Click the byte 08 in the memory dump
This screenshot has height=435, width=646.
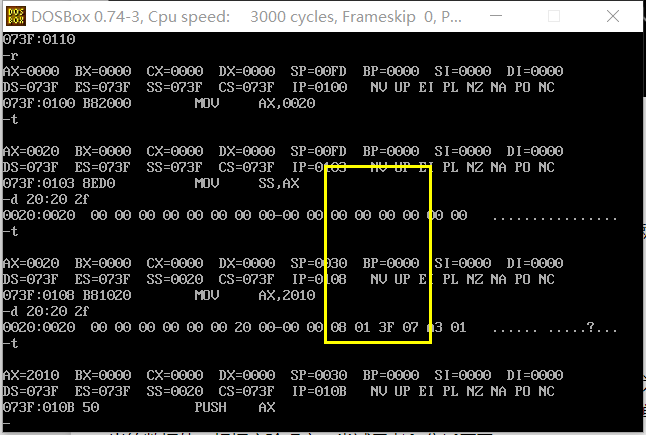point(338,327)
